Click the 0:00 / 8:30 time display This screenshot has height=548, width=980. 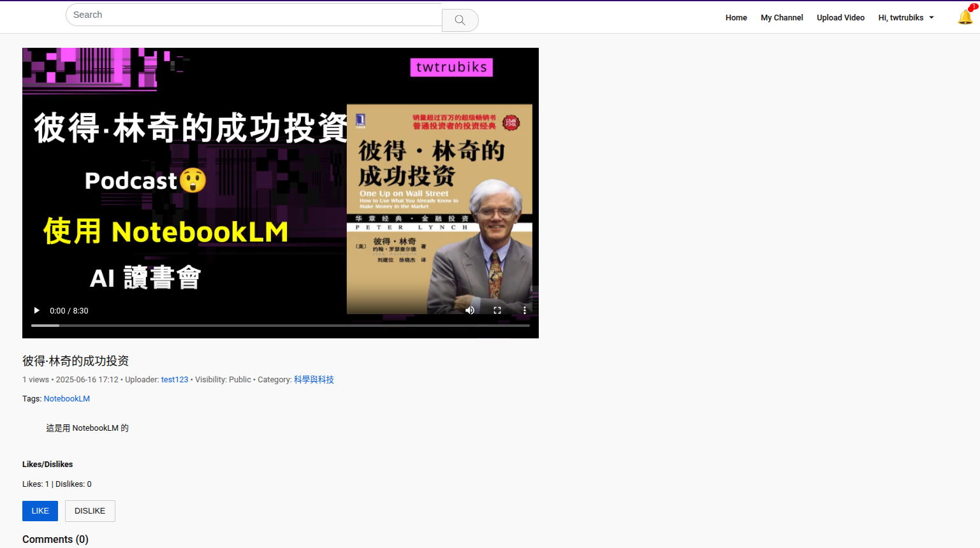pyautogui.click(x=69, y=311)
